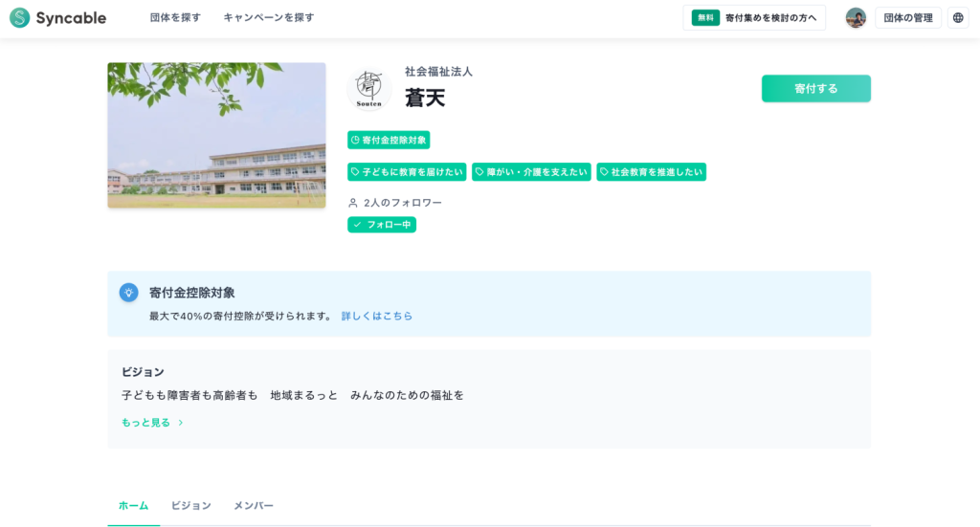Open the 団体を探す menu
This screenshot has height=527, width=980.
click(175, 17)
